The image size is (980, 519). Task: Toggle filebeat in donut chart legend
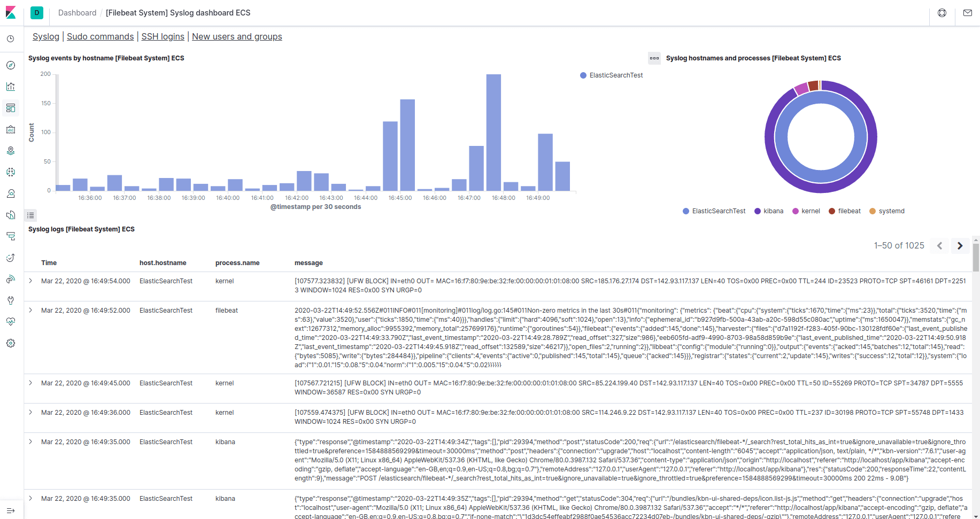(845, 211)
